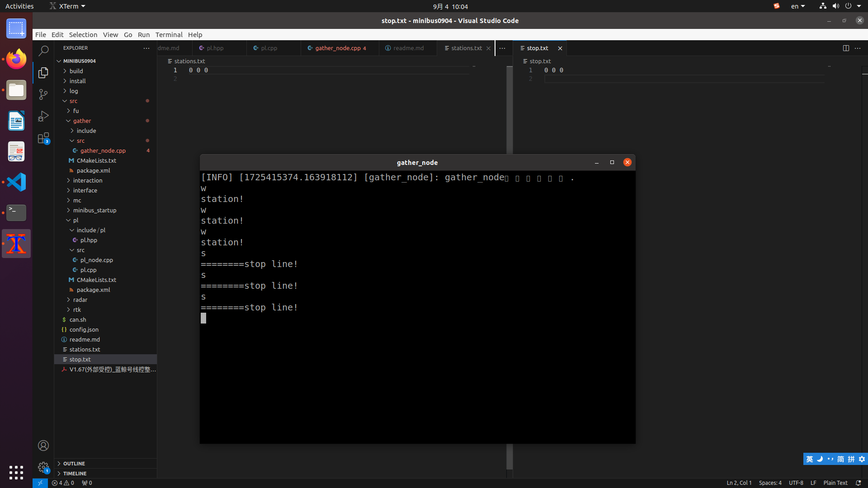Click the split editor right icon
The image size is (868, 488).
[x=846, y=48]
